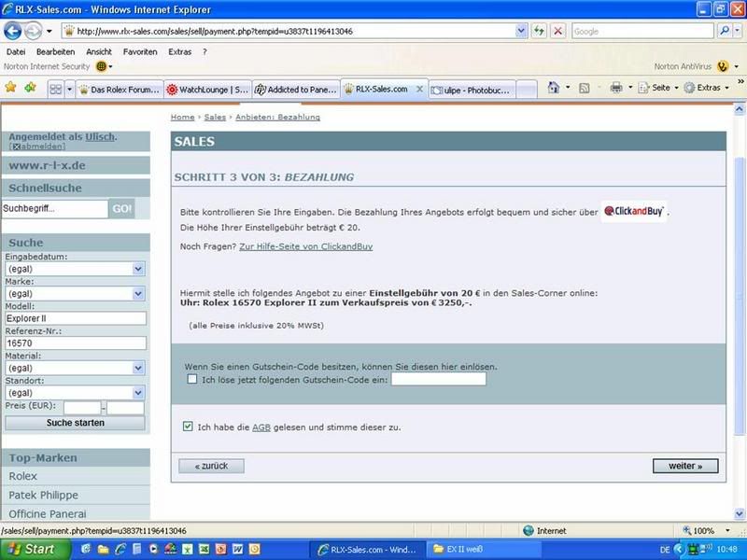747x560 pixels.
Task: Open the folder icon in Quick Launch
Action: [x=103, y=550]
